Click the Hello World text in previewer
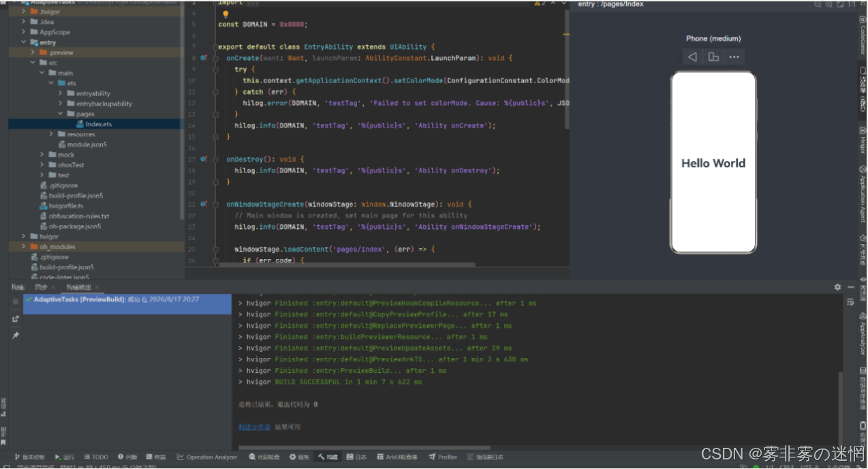This screenshot has width=868, height=469. pyautogui.click(x=713, y=163)
